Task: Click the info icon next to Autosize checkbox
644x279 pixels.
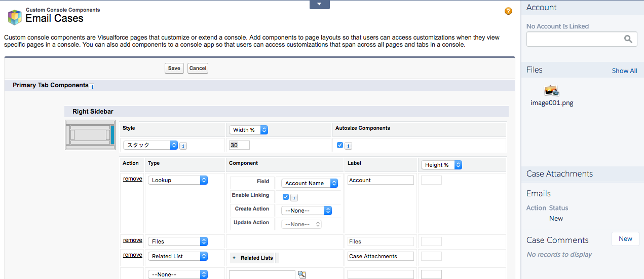Action: coord(349,146)
